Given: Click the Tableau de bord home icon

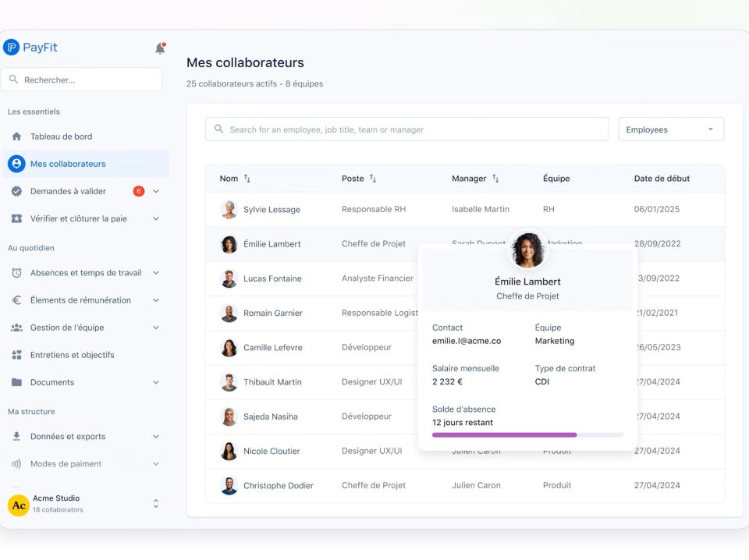Looking at the screenshot, I should click(16, 136).
